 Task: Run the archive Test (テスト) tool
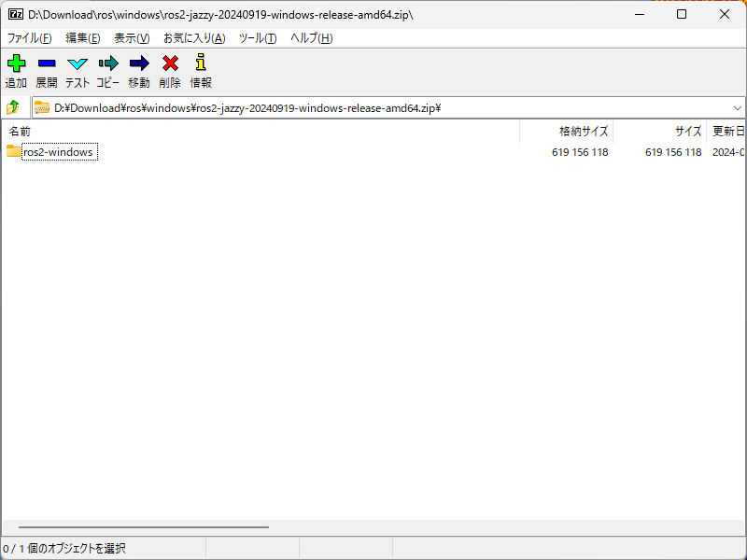tap(78, 63)
